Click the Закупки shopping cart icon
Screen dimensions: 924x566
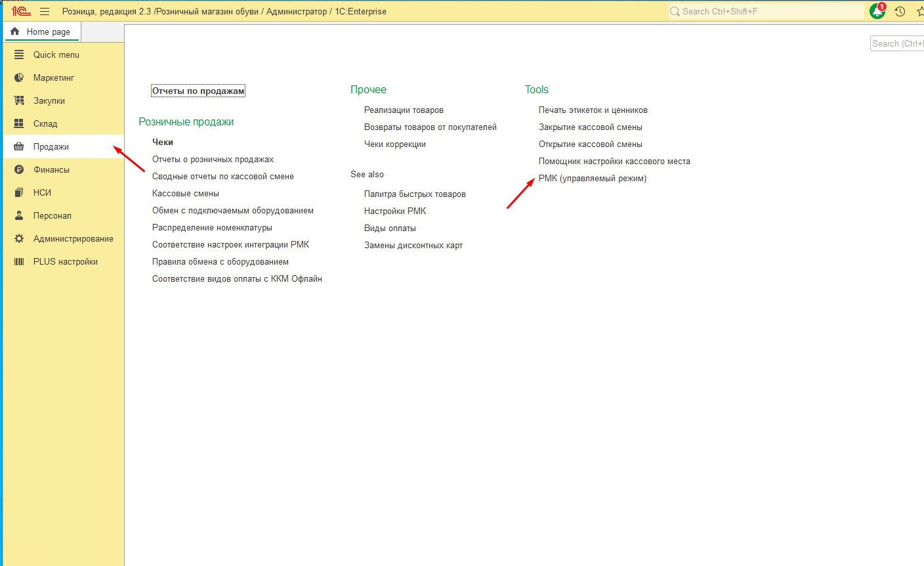(19, 100)
